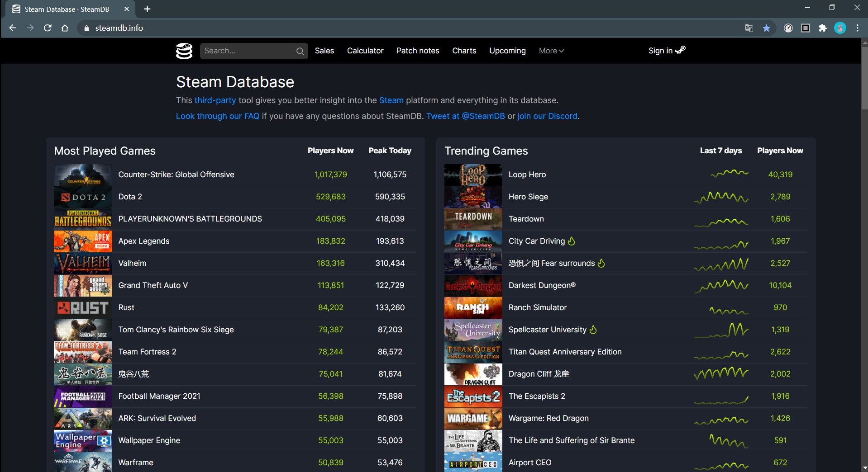The image size is (868, 472).
Task: Click Dragon Cliff seven-day trend graph
Action: (x=721, y=373)
